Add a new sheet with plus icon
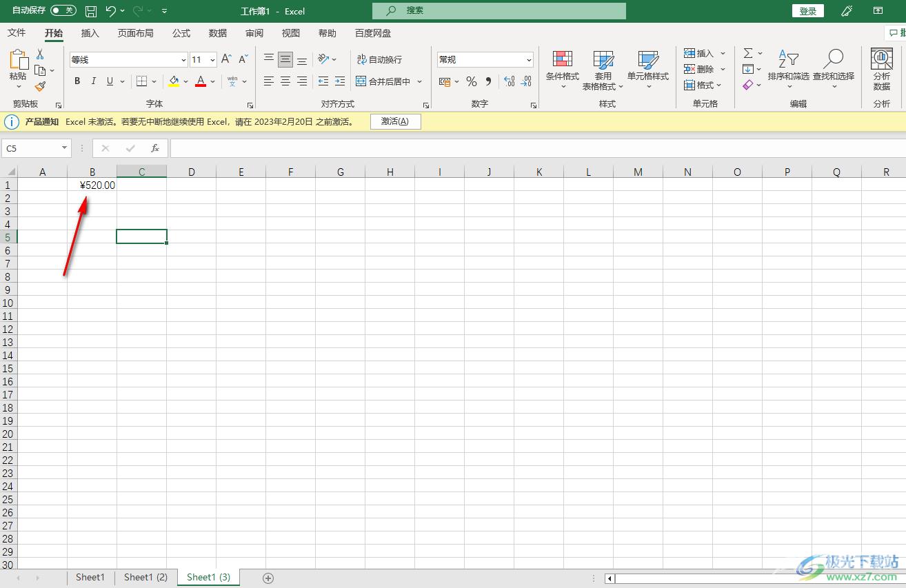 point(269,578)
